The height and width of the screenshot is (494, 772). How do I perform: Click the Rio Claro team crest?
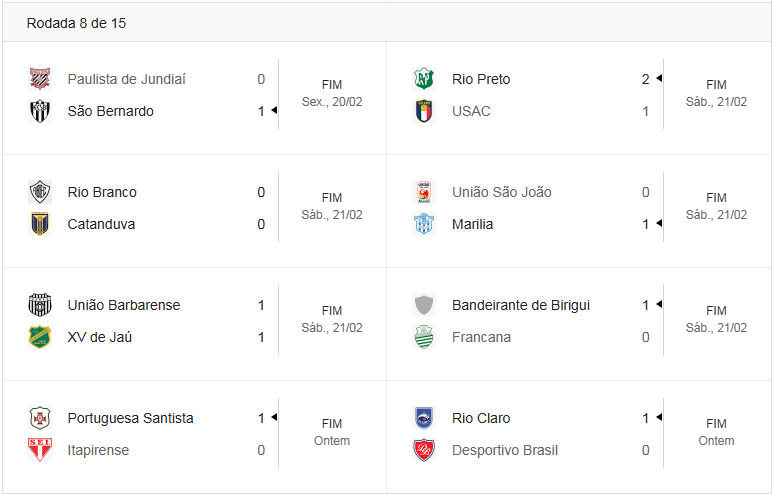click(x=424, y=418)
